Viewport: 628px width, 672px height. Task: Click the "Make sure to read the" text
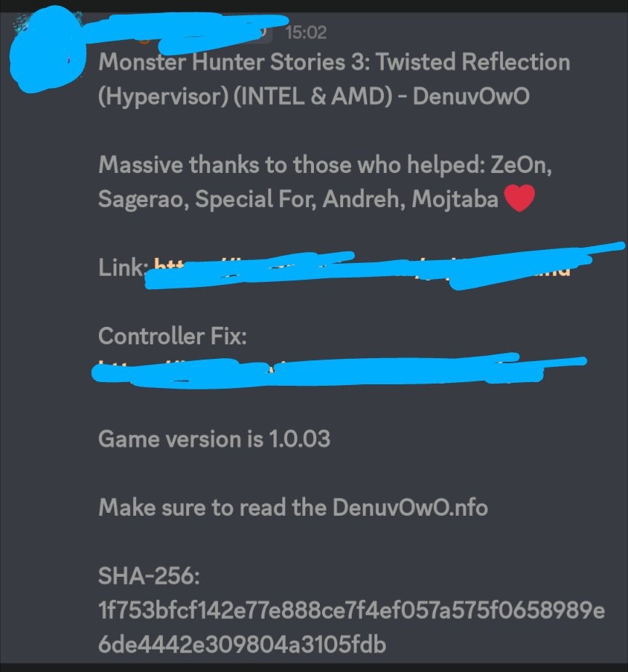(213, 507)
